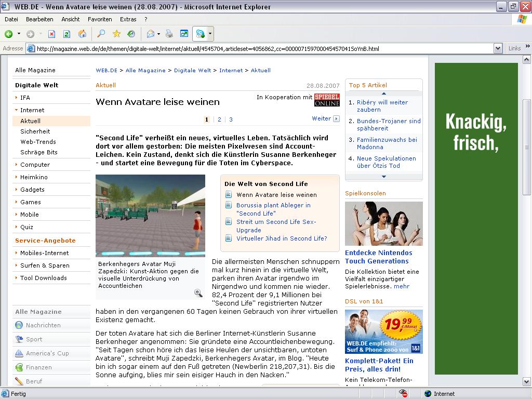
Task: Refresh the page with the toolbar icon
Action: pos(66,34)
